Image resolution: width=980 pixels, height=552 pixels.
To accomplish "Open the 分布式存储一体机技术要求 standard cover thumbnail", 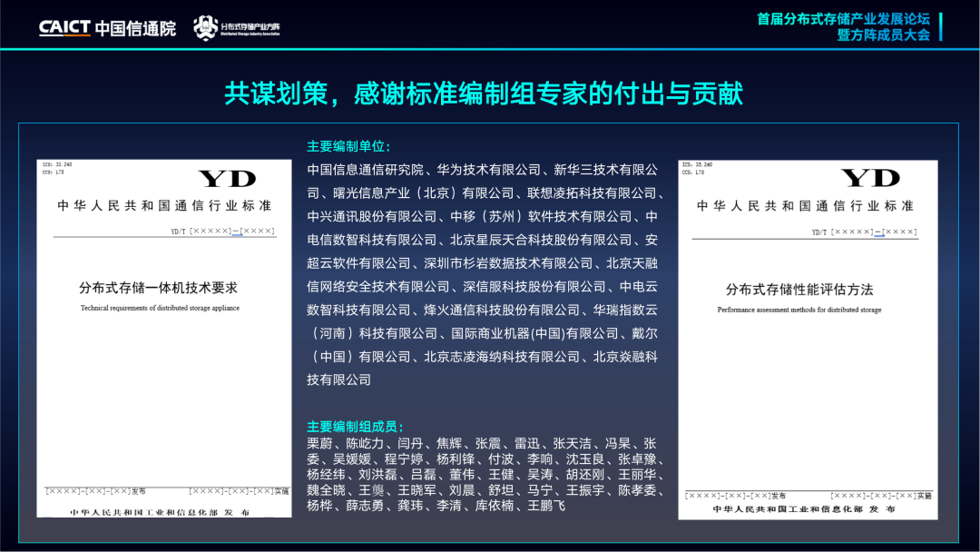I will pos(164,339).
